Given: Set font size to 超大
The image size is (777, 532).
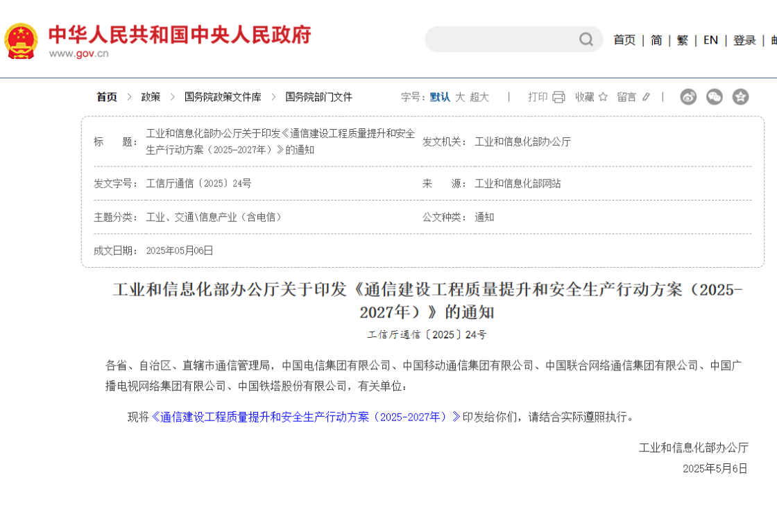Looking at the screenshot, I should (479, 97).
